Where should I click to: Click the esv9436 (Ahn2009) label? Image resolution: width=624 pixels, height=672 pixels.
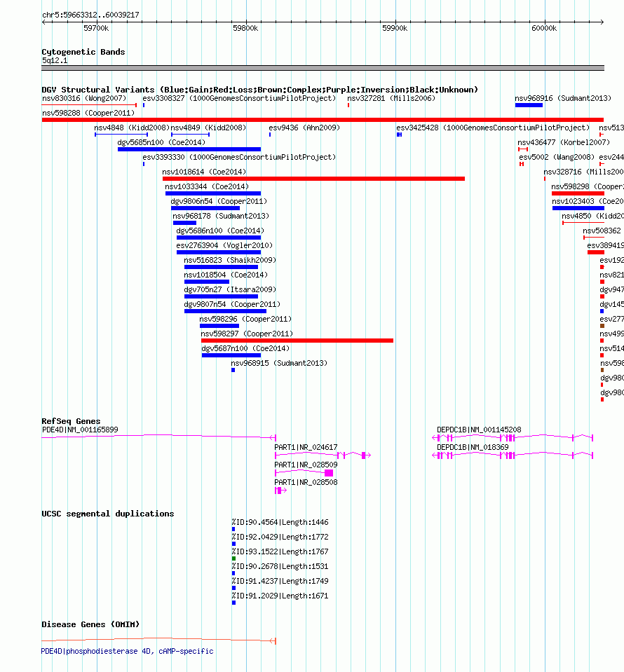tap(304, 128)
